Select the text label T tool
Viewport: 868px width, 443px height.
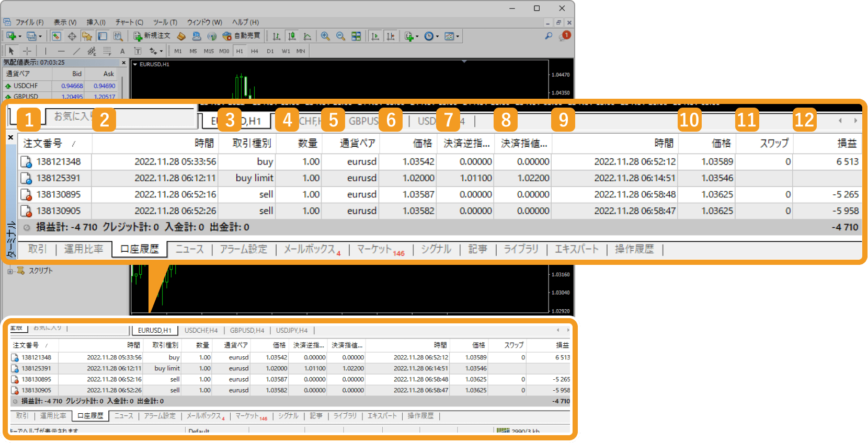138,51
